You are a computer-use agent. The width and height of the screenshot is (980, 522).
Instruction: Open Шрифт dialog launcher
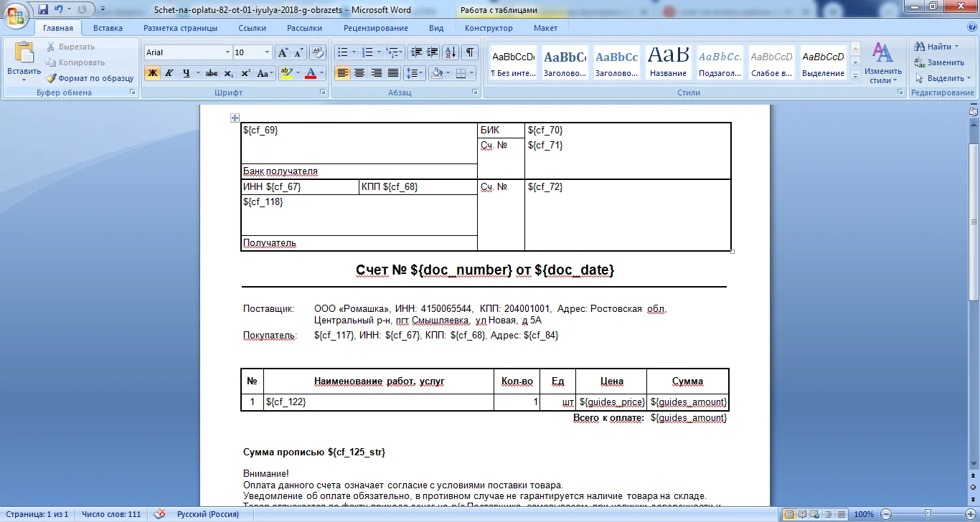(323, 93)
